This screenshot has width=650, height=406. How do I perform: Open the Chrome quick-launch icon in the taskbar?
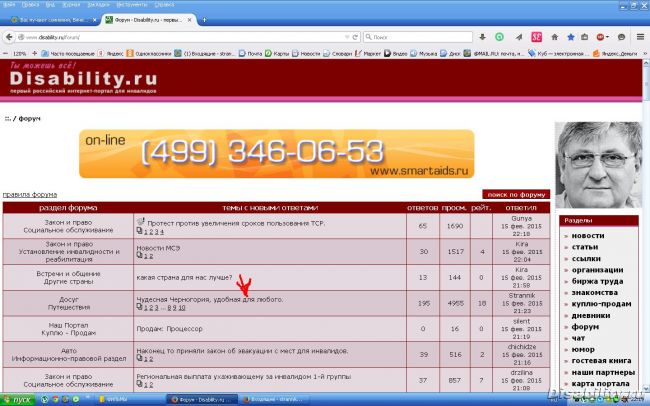pyautogui.click(x=55, y=400)
